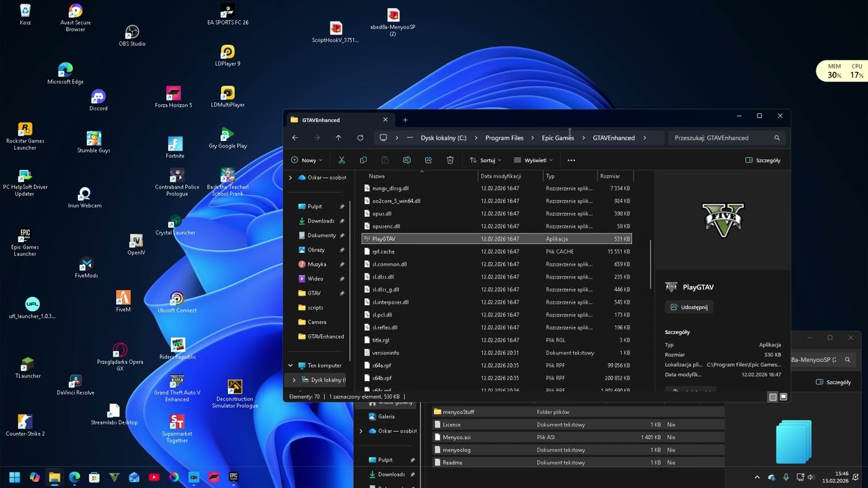
Task: Select Menyoo.asi in the back window
Action: coord(578,437)
